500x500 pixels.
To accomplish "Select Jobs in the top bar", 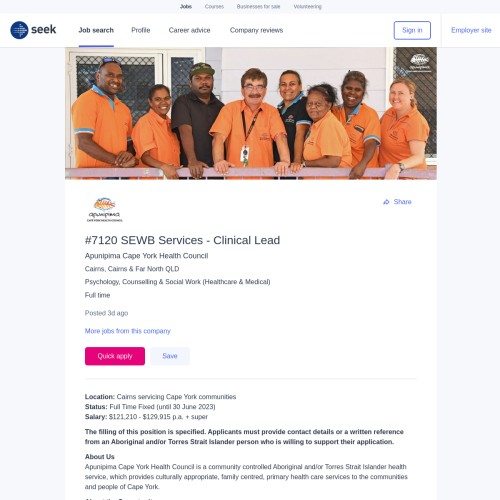I will click(186, 6).
